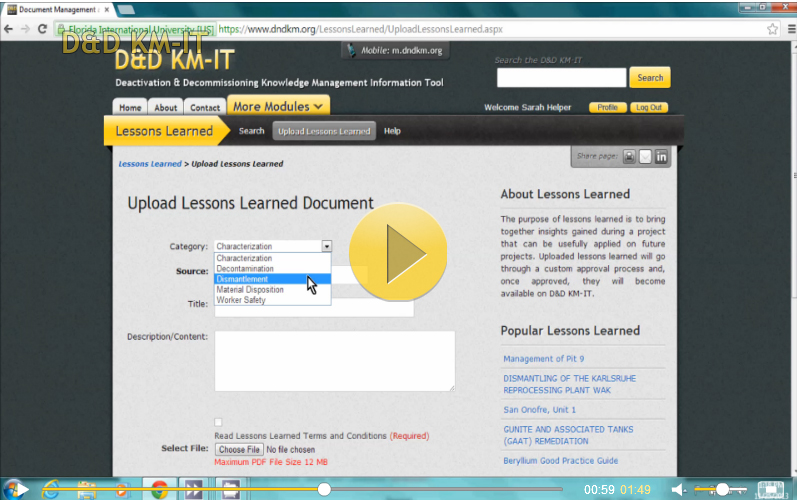The image size is (797, 500).
Task: Open the Beryllium Good Practice Guide link
Action: [x=561, y=460]
